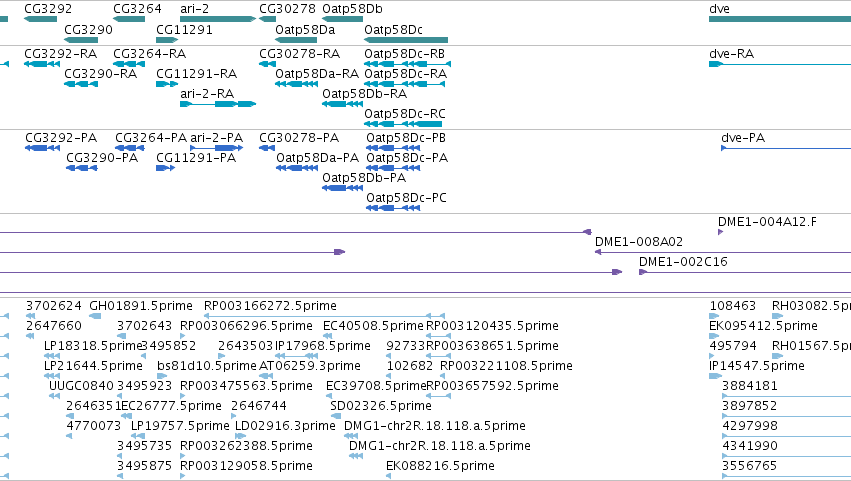
Task: Open the Oatp58Dc-PC protein label
Action: [x=407, y=198]
